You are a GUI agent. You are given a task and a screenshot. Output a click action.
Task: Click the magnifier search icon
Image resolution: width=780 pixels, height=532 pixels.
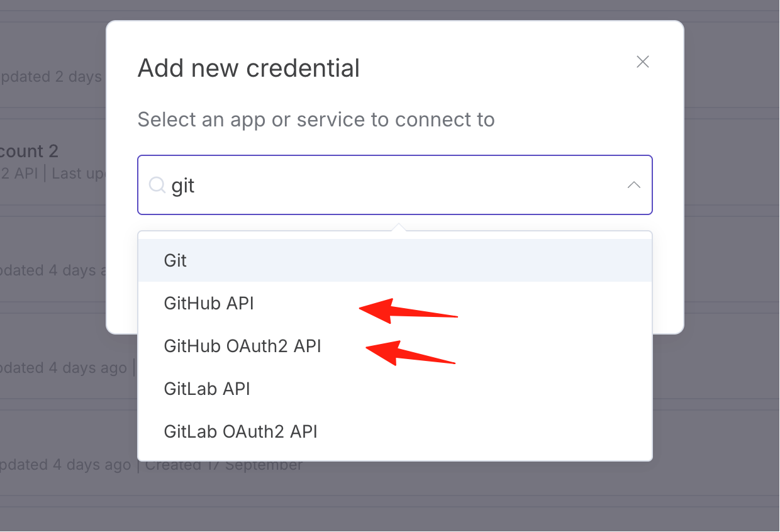(x=157, y=185)
